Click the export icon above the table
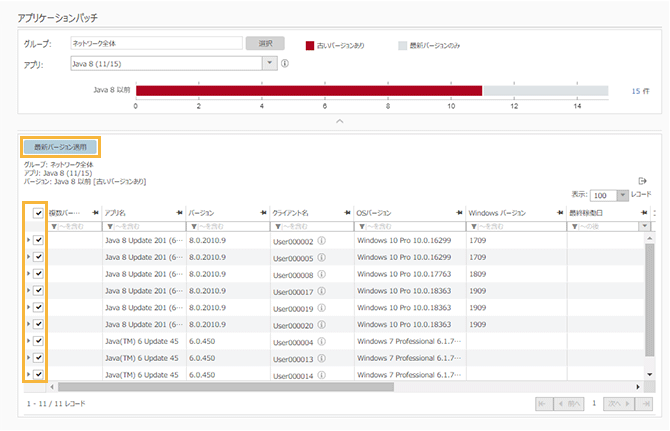 [x=643, y=181]
